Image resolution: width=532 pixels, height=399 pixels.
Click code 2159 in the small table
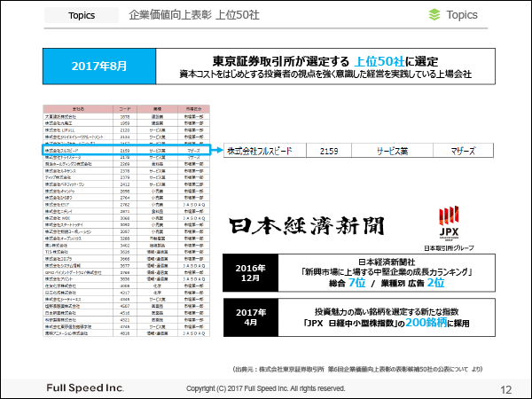tap(125, 151)
